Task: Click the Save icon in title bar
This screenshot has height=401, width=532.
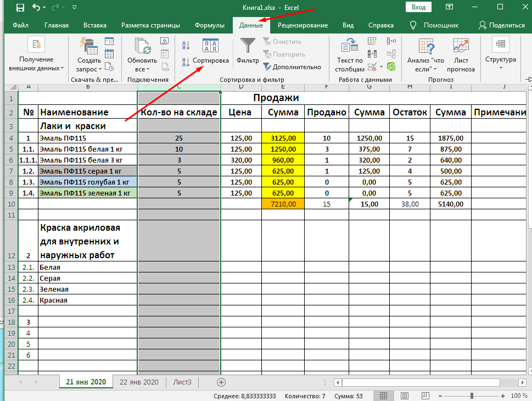Action: coord(20,8)
